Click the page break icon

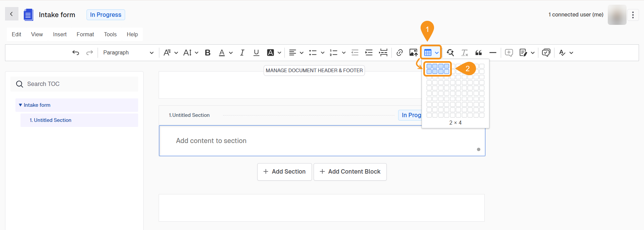[x=383, y=53]
